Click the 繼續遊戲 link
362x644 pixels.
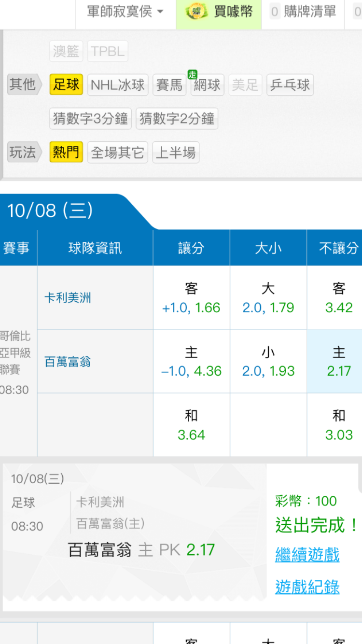307,555
